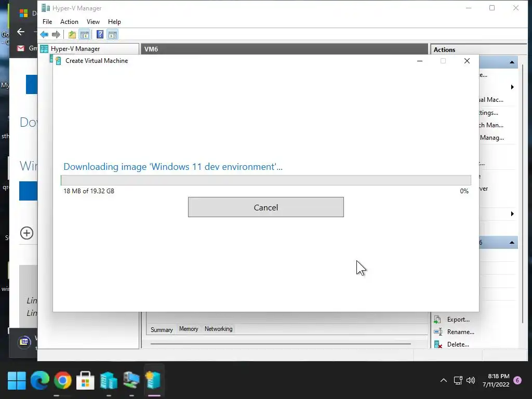
Task: Toggle Show/Hide Console Tree toolbar icon
Action: pyautogui.click(x=85, y=34)
